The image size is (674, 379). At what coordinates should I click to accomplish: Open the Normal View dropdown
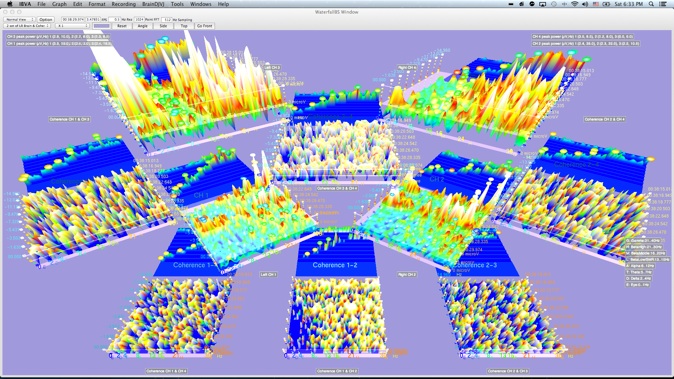pos(19,19)
